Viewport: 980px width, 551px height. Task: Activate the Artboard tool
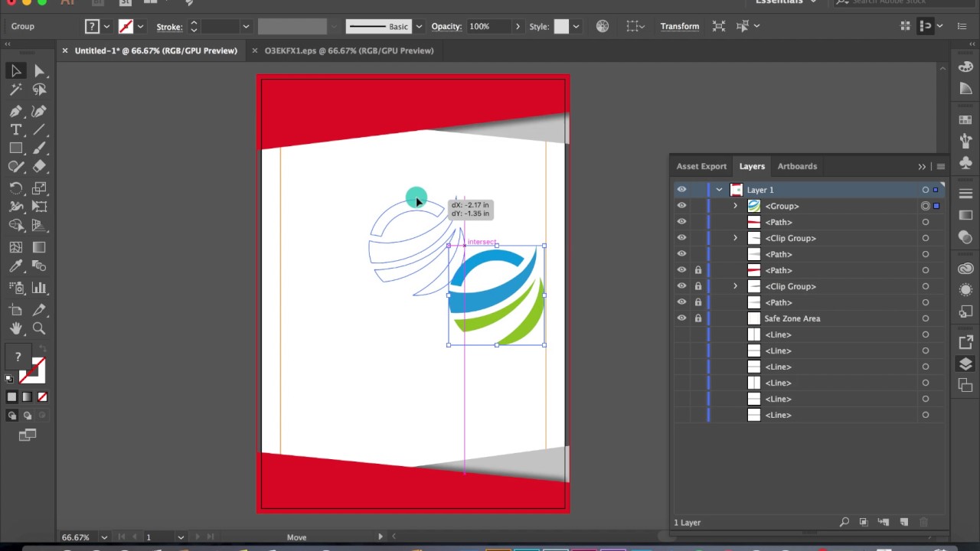[16, 310]
